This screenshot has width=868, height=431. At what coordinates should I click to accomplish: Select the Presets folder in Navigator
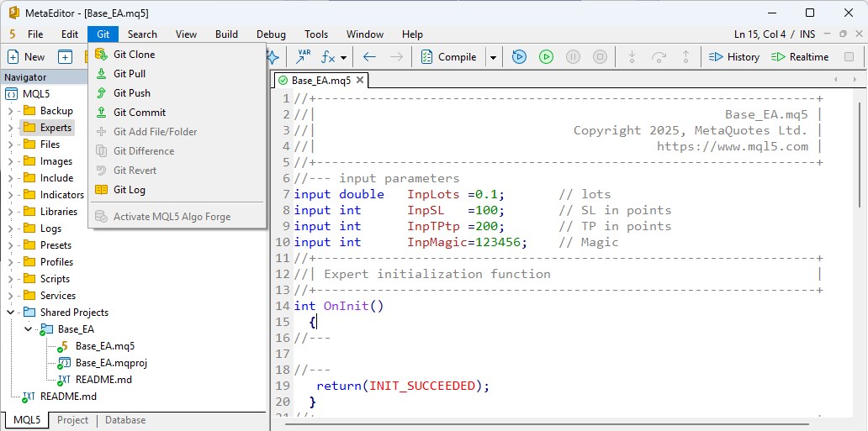[56, 245]
